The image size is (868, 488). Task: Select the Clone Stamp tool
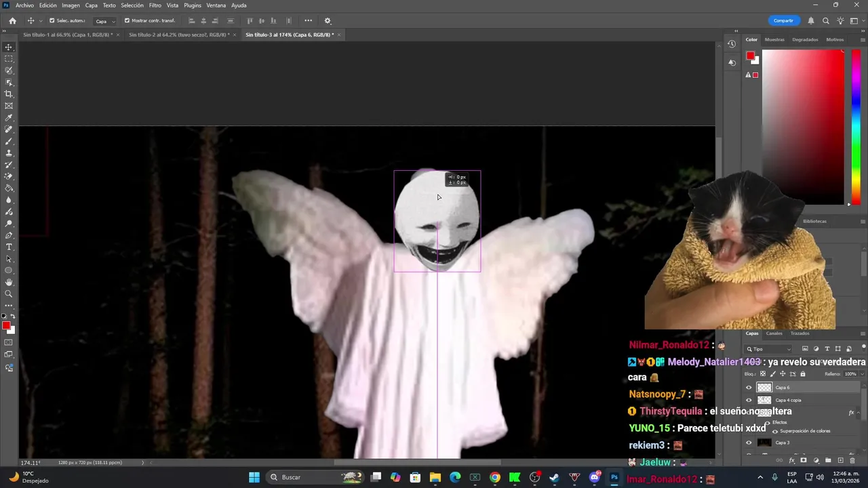pos(9,153)
